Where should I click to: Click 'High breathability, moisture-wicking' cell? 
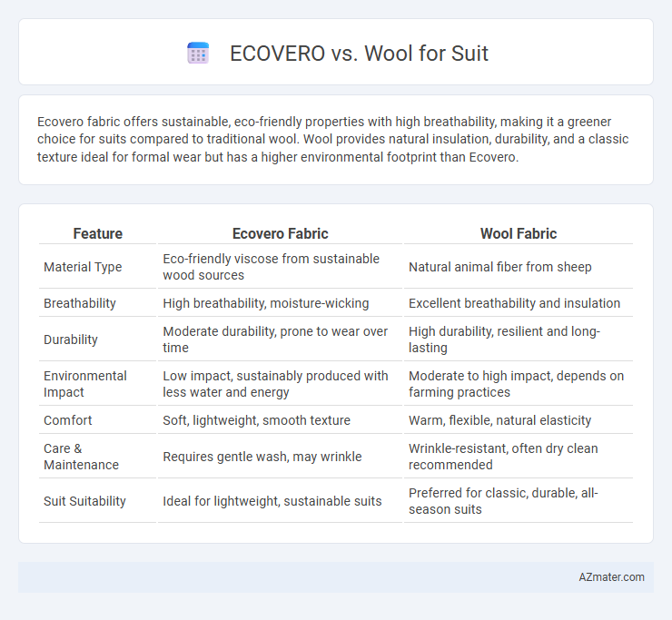[280, 303]
